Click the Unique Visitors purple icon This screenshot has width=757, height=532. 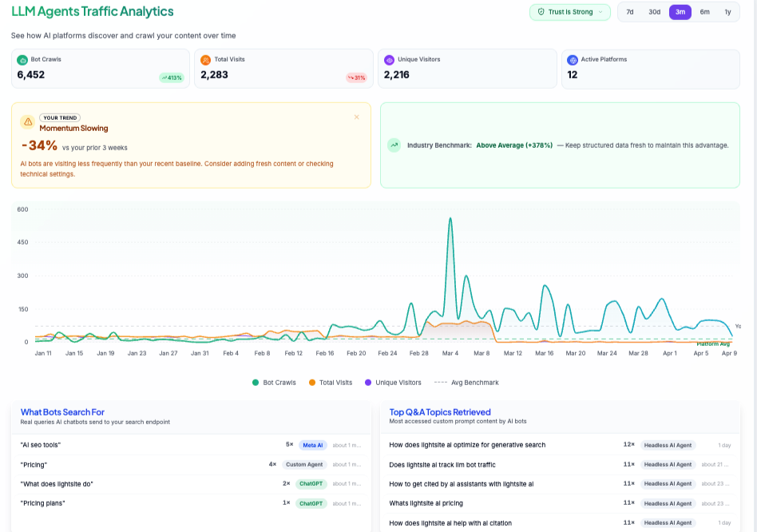[x=389, y=60]
